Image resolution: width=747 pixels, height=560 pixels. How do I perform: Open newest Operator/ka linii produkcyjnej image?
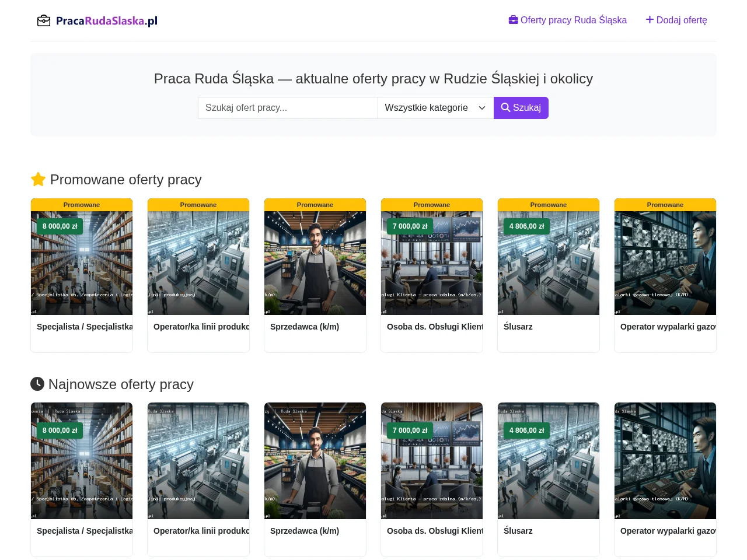coord(198,461)
